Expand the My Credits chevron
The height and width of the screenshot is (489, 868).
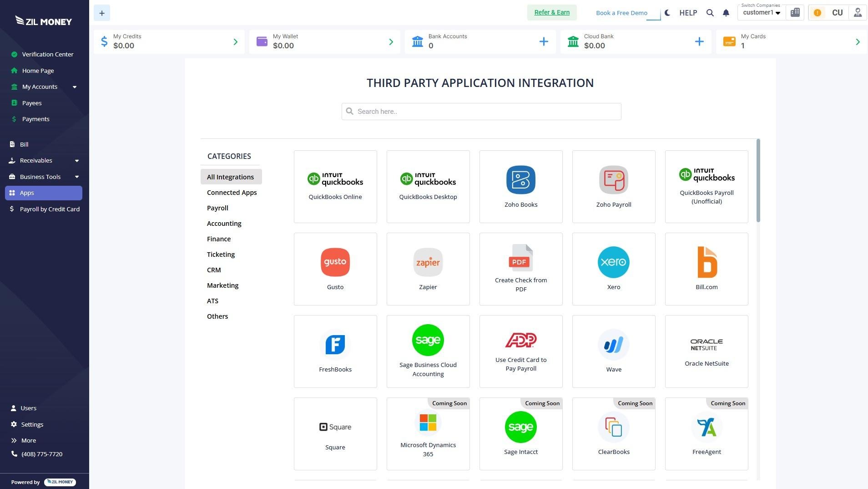pos(235,42)
